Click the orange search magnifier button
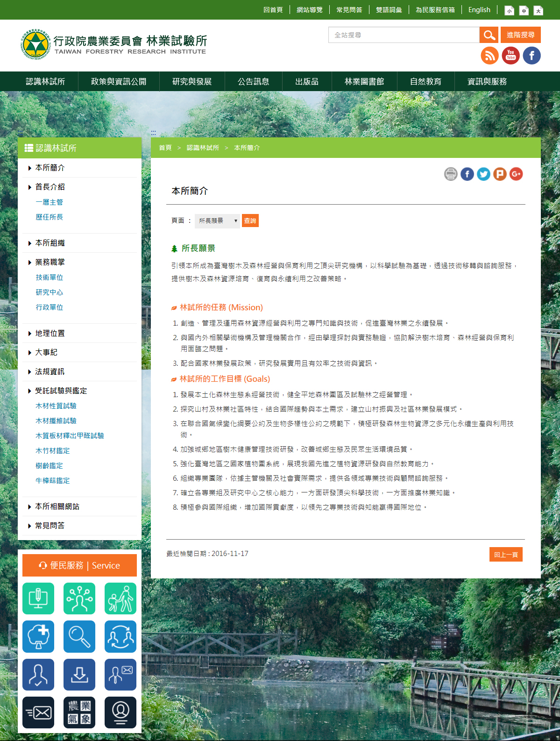 pyautogui.click(x=489, y=35)
